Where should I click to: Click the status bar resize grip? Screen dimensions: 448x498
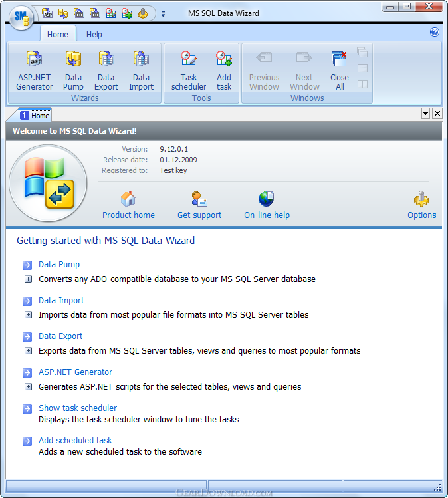click(437, 487)
